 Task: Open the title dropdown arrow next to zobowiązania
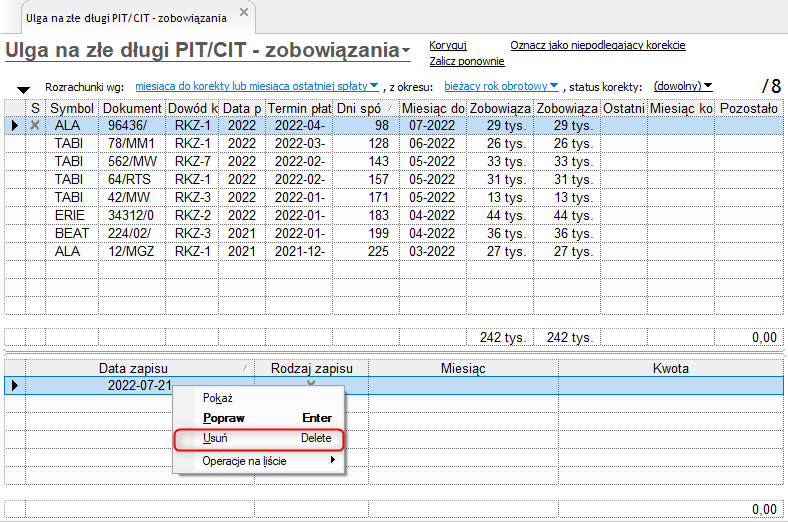[406, 51]
